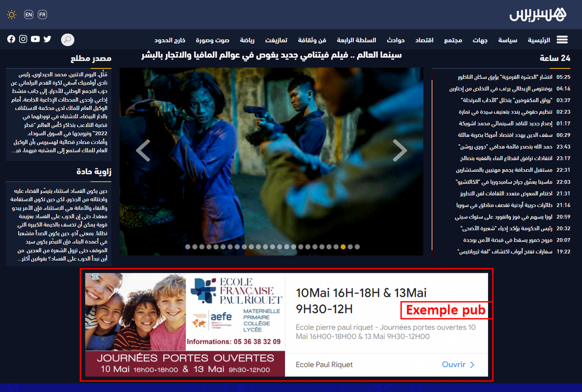Open the YouTube channel icon

[x=35, y=39]
